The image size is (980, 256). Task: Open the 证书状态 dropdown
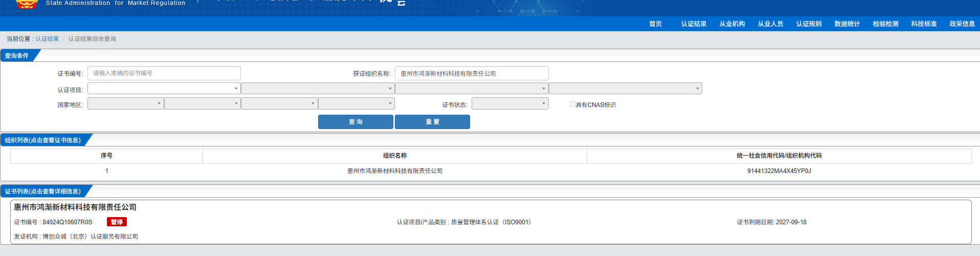(510, 103)
